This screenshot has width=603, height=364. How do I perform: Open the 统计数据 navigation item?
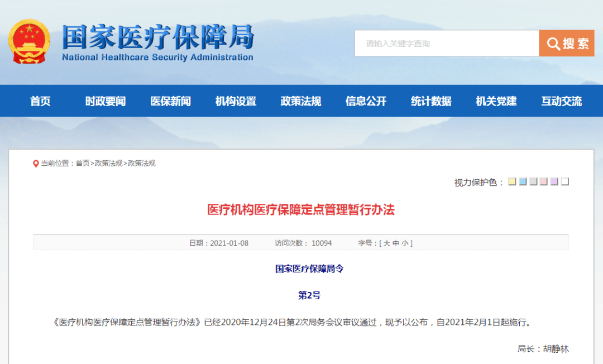(431, 101)
